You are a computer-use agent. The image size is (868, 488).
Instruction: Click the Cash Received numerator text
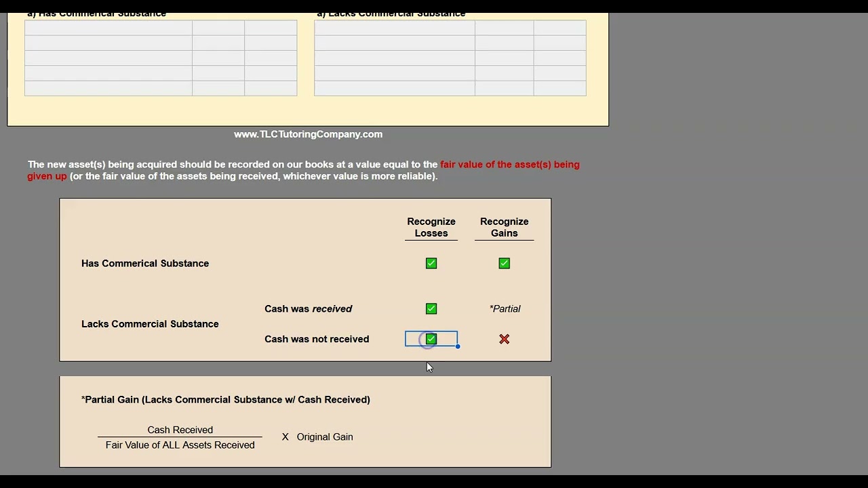pos(180,430)
